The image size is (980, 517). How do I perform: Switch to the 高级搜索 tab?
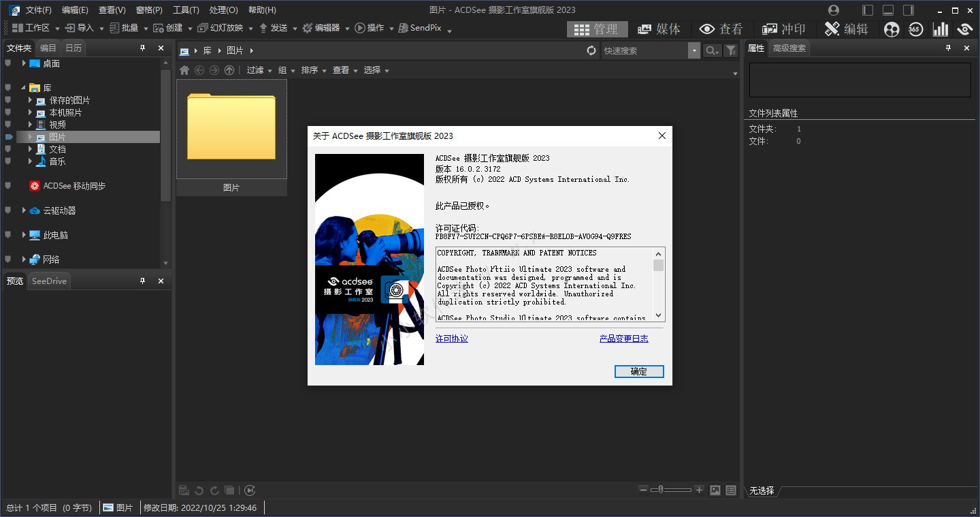pos(789,48)
